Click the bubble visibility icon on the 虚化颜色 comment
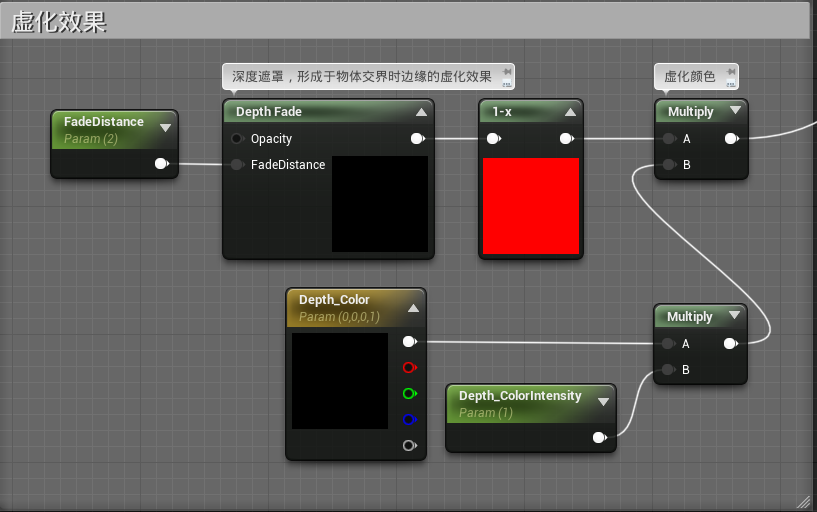 coord(731,83)
